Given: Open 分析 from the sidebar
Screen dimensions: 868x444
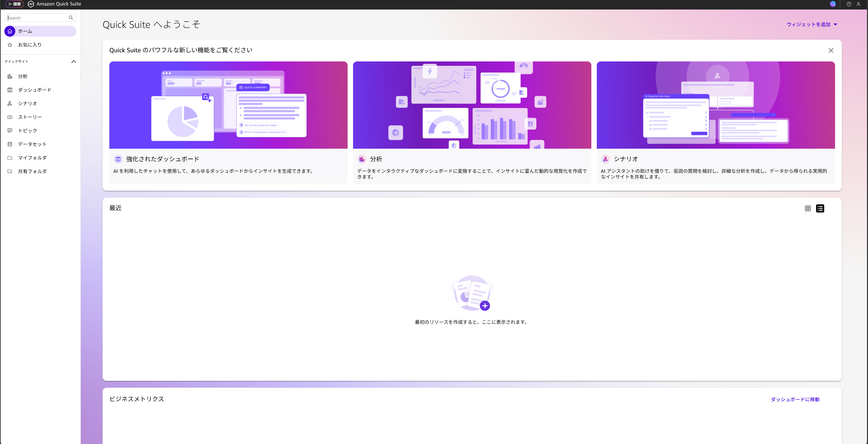Looking at the screenshot, I should coord(23,76).
